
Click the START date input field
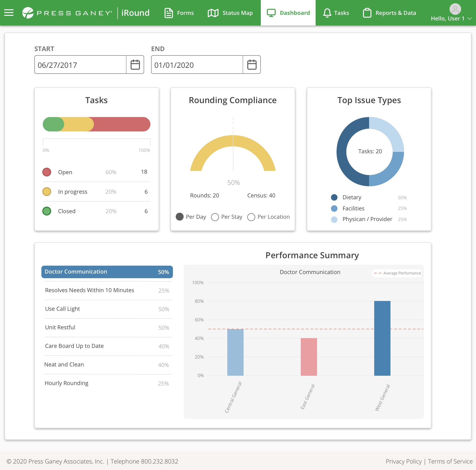click(80, 65)
